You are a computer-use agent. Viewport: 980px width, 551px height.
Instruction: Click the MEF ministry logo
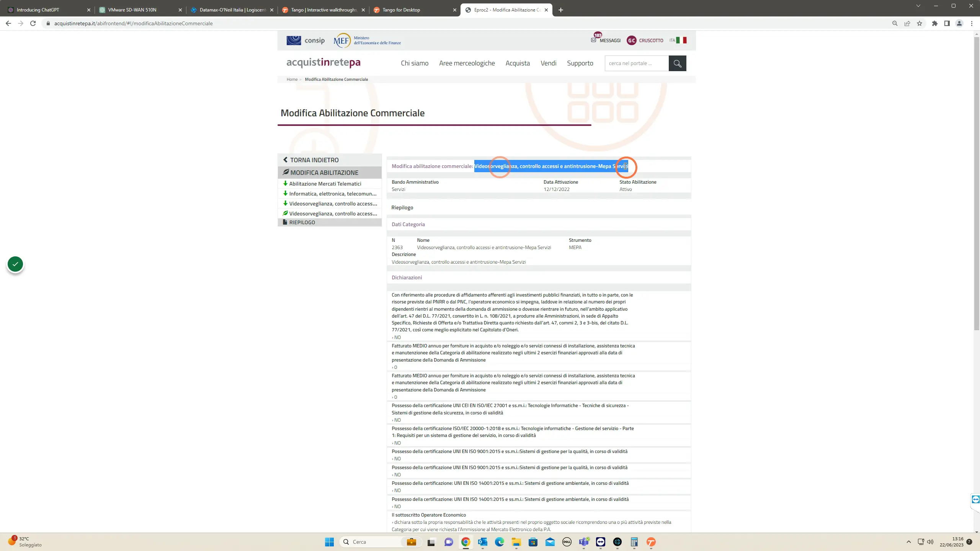click(367, 40)
